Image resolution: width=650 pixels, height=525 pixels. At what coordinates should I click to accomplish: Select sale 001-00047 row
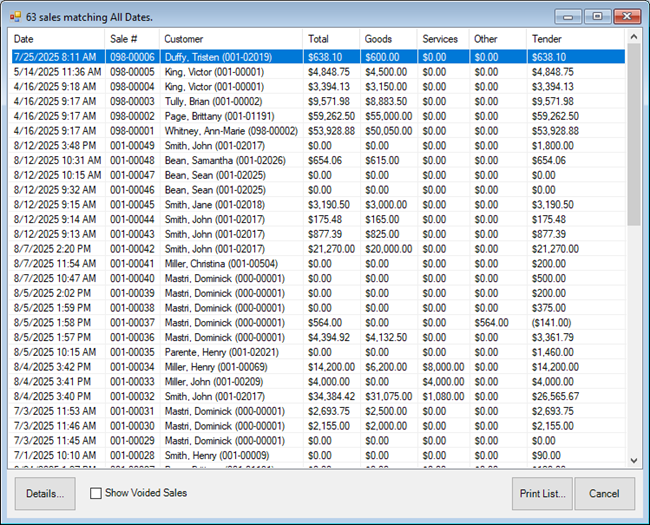(x=318, y=175)
